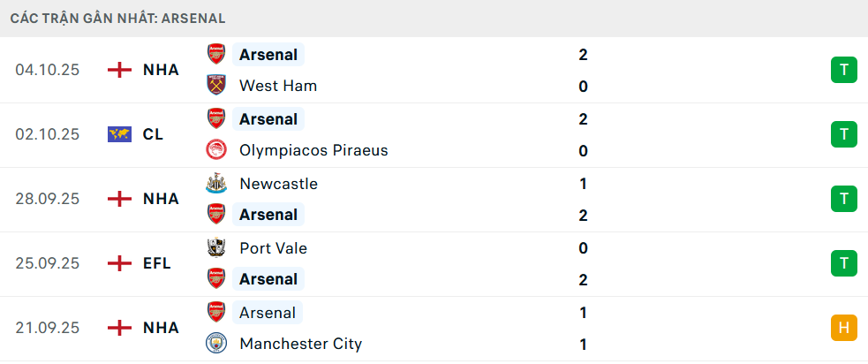Image resolution: width=868 pixels, height=364 pixels.
Task: Click the Các trận gần nhất: Arsenal header
Action: pos(117,18)
